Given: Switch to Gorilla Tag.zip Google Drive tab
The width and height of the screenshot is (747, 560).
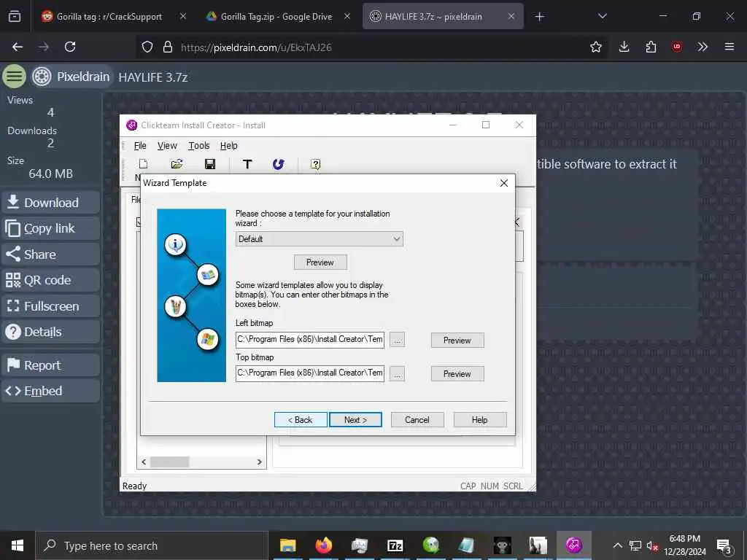Looking at the screenshot, I should [x=278, y=16].
